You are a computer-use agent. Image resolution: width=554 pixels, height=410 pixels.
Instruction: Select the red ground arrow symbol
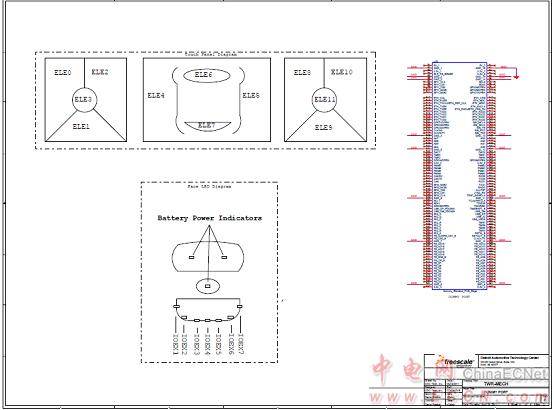coord(516,77)
